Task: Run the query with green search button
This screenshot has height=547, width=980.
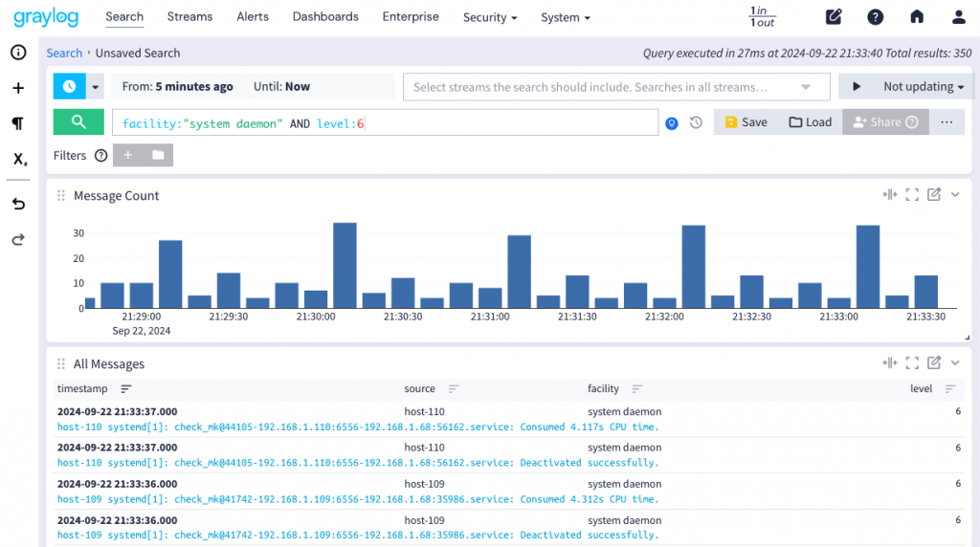Action: (78, 121)
